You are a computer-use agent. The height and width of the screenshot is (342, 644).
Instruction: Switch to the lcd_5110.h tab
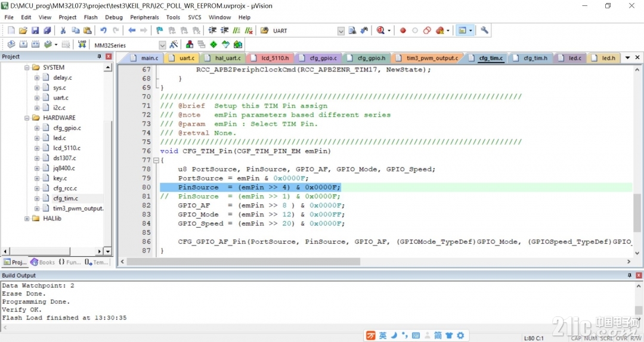pyautogui.click(x=271, y=58)
